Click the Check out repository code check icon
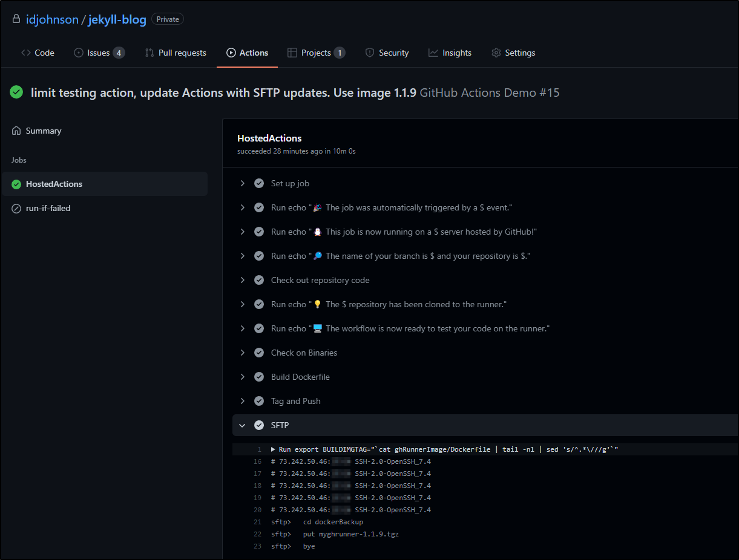The width and height of the screenshot is (739, 560). tap(259, 280)
